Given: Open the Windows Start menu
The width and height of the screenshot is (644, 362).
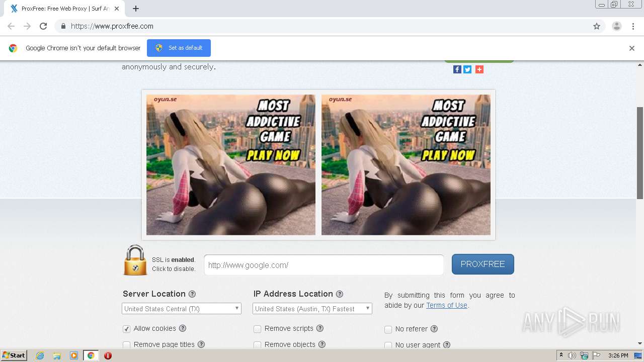Looking at the screenshot, I should [x=14, y=355].
